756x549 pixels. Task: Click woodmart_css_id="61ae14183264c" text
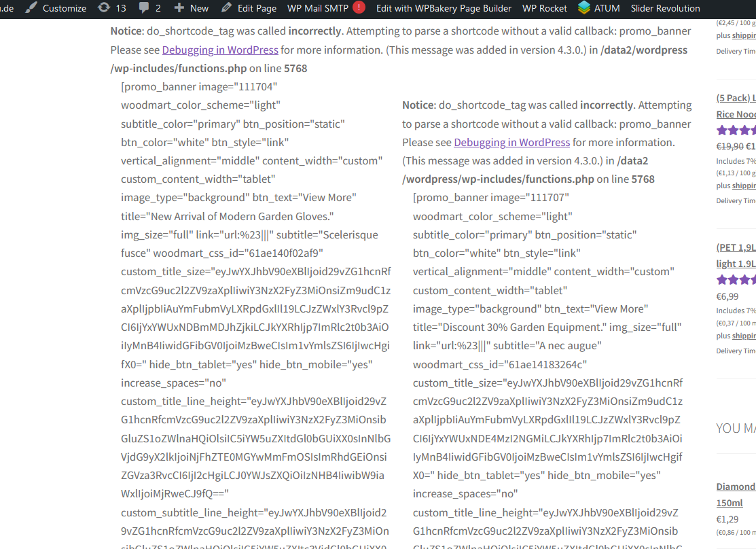499,365
